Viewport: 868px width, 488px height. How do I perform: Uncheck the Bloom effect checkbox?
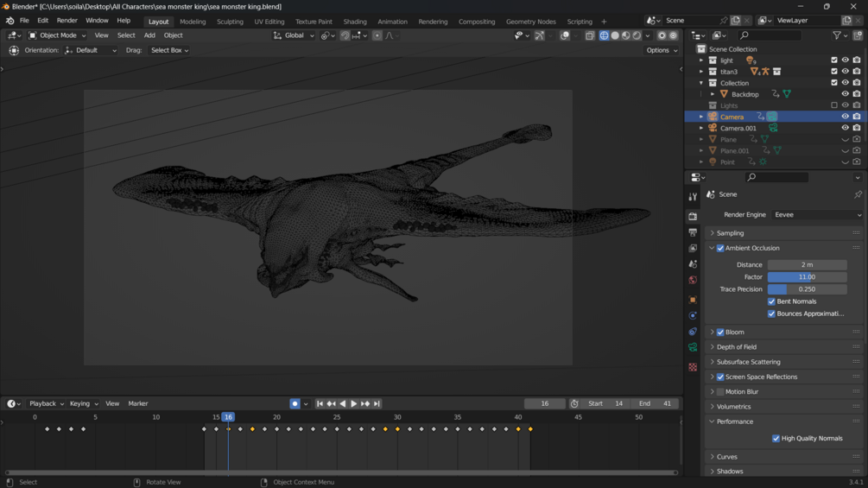click(720, 332)
